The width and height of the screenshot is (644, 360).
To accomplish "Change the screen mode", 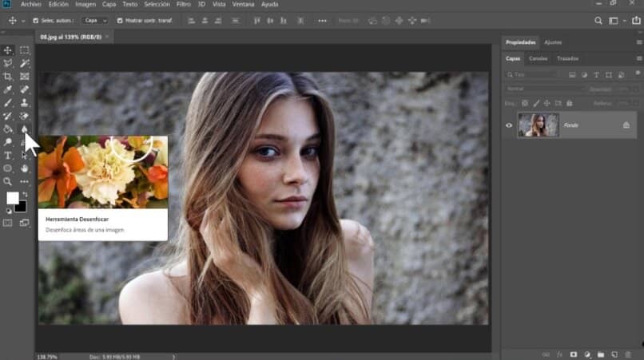I will tap(24, 223).
